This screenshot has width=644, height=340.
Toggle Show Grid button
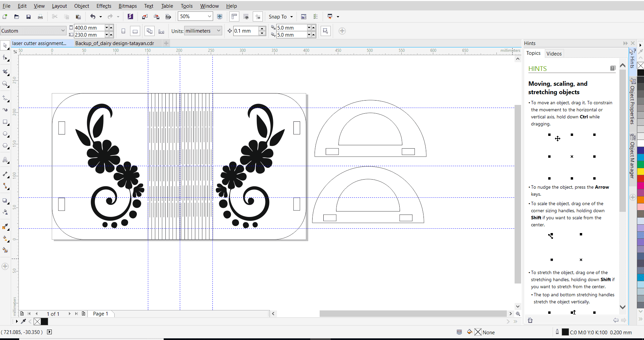coord(246,16)
